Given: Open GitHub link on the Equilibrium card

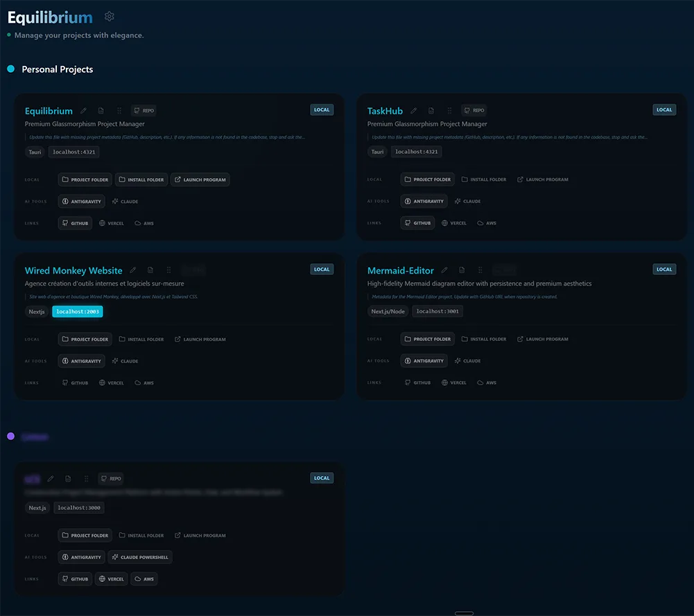Looking at the screenshot, I should 75,223.
